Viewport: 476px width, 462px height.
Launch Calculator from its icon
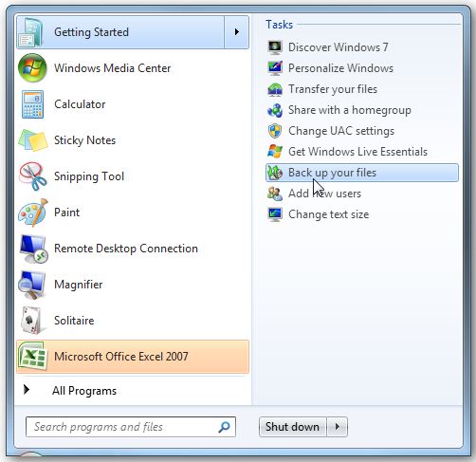[x=32, y=104]
